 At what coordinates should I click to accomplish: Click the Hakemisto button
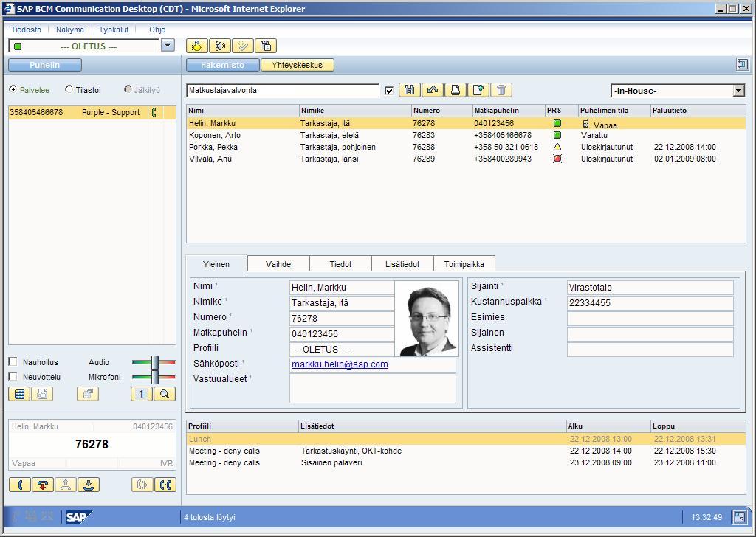coord(223,65)
